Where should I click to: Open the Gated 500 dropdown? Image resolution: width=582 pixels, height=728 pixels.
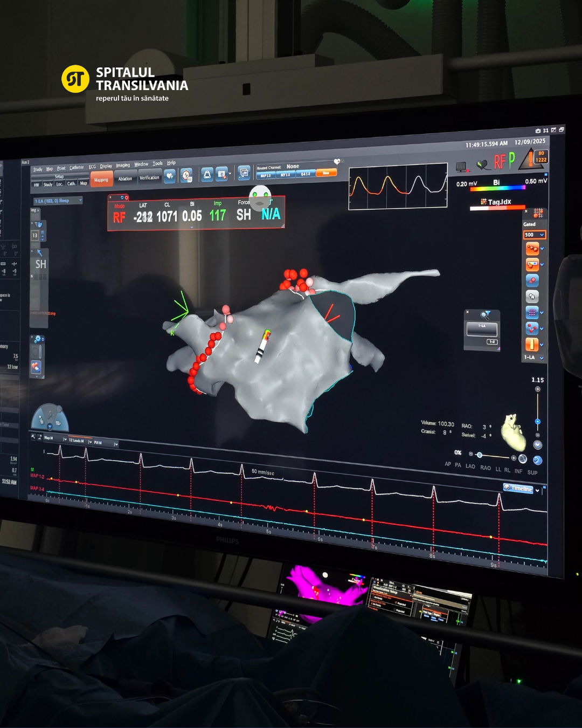tap(534, 235)
